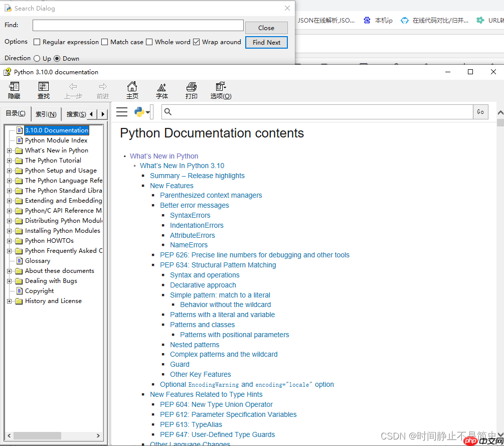The image size is (504, 446).
Task: Click the 打印 (Print) icon
Action: 191,90
